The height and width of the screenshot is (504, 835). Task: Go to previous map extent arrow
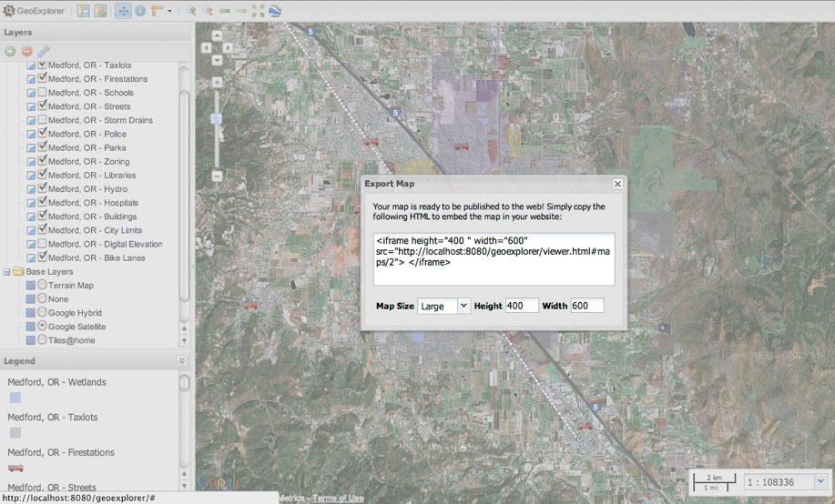click(x=224, y=11)
